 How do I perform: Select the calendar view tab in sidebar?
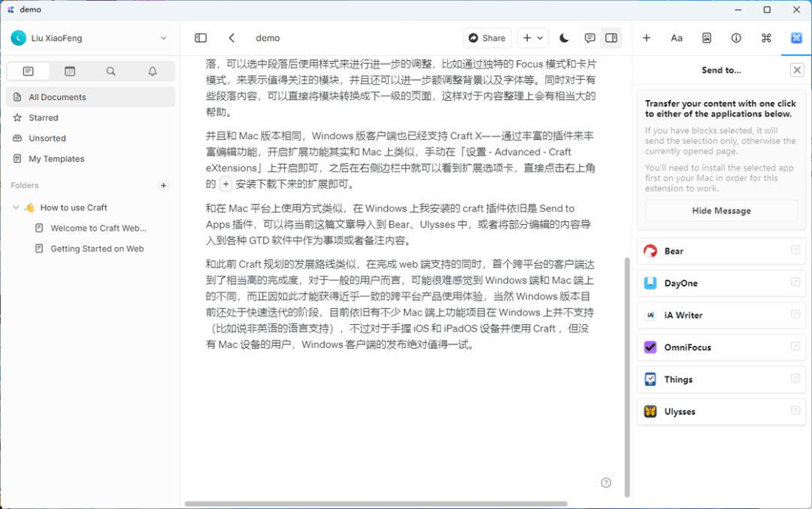click(70, 71)
